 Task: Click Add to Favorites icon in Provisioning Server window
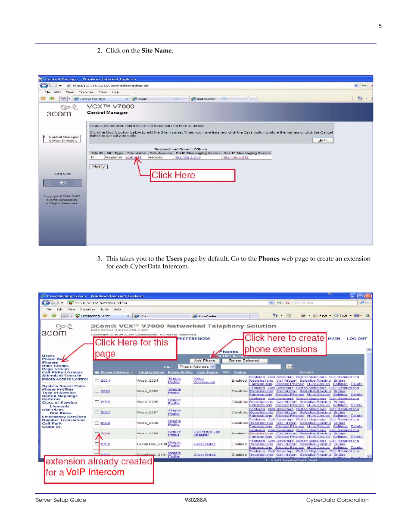coord(54,316)
